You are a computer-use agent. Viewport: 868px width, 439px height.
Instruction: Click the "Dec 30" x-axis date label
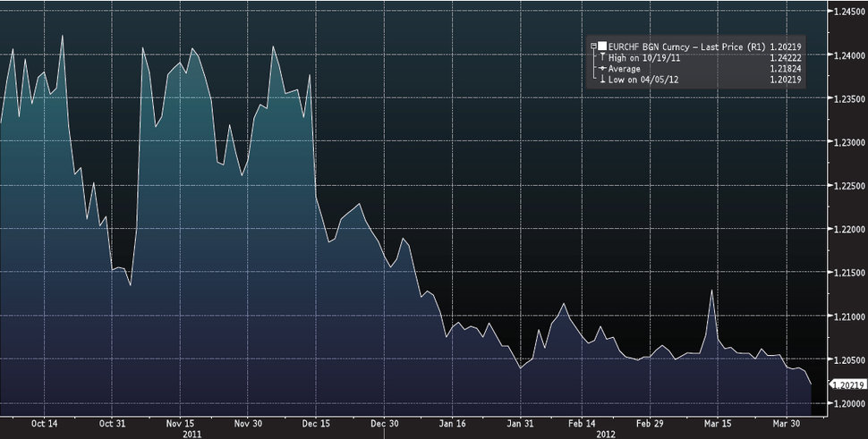point(384,424)
